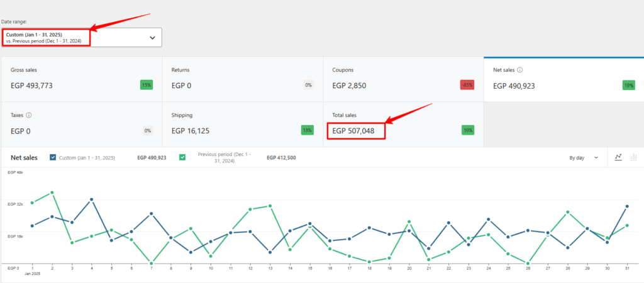Select the Net sales summary card
The image size is (644, 283).
click(x=564, y=79)
